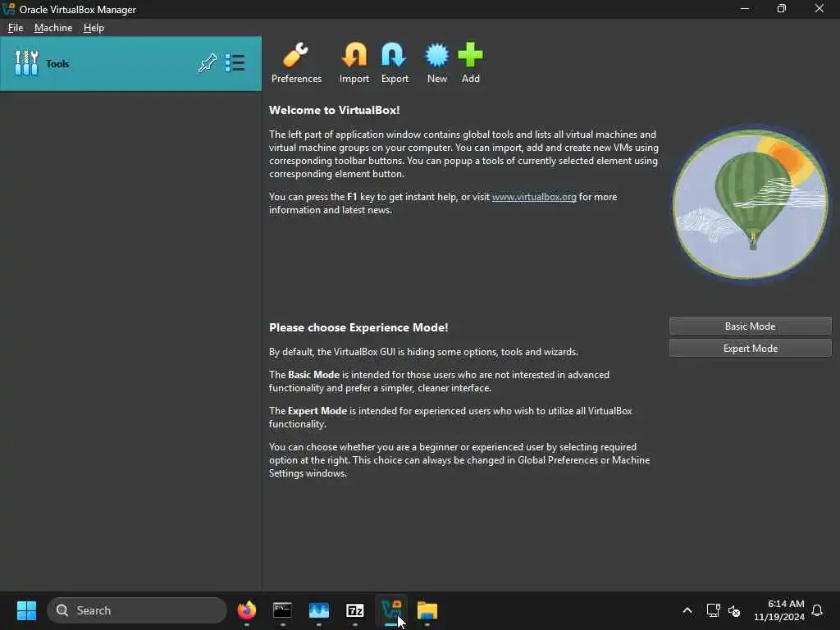Screen dimensions: 840x630
Task: Click the Export appliance icon
Action: click(395, 62)
